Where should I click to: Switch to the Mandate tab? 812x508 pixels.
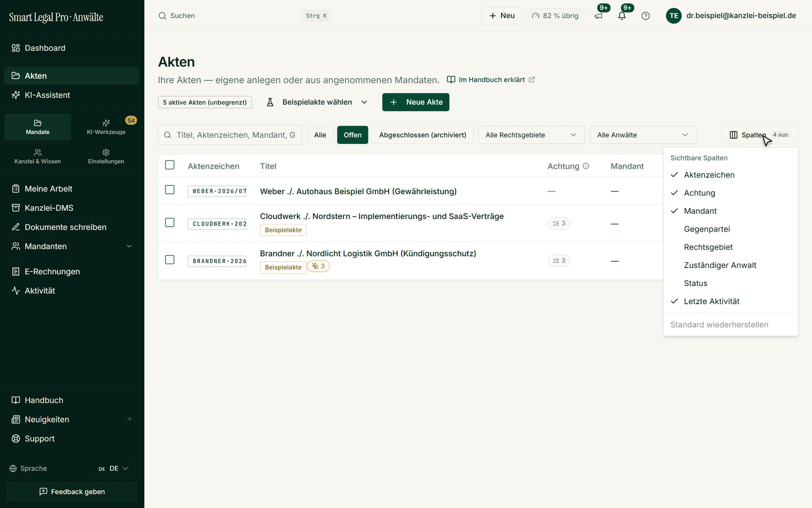(x=38, y=127)
